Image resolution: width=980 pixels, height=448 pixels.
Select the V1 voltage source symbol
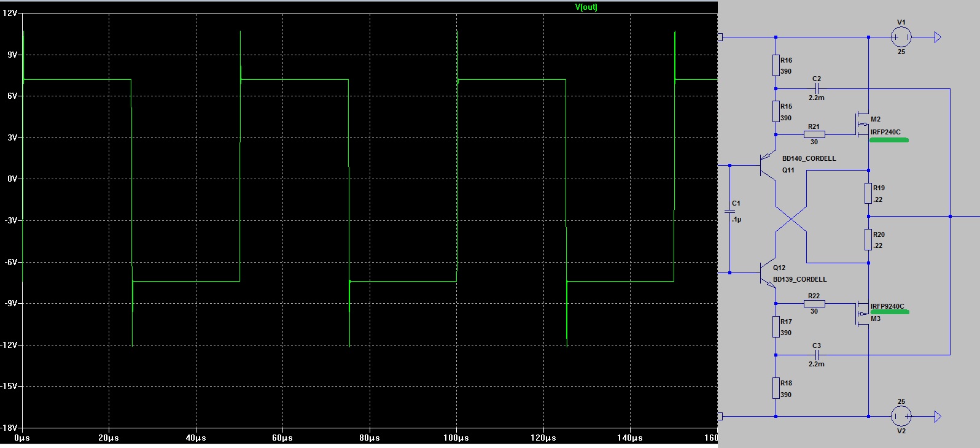click(901, 37)
